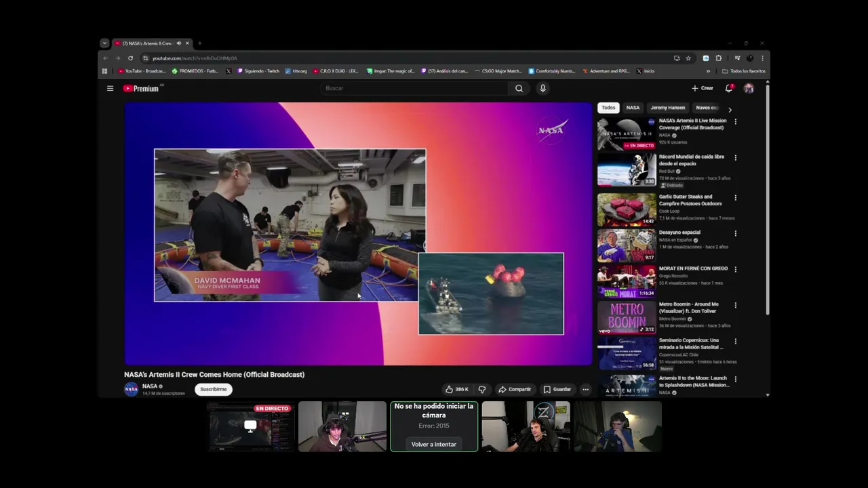
Task: Close the NASA Artemis II tab
Action: [188, 43]
